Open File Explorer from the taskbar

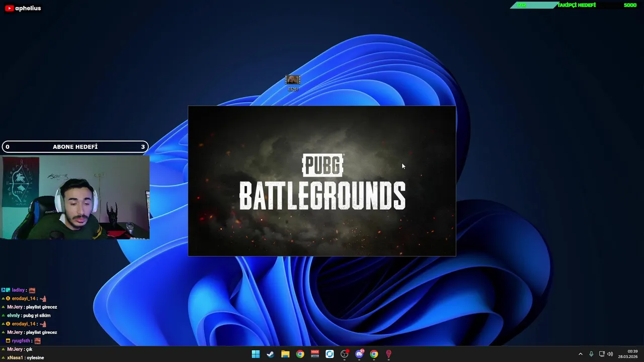[x=285, y=354]
